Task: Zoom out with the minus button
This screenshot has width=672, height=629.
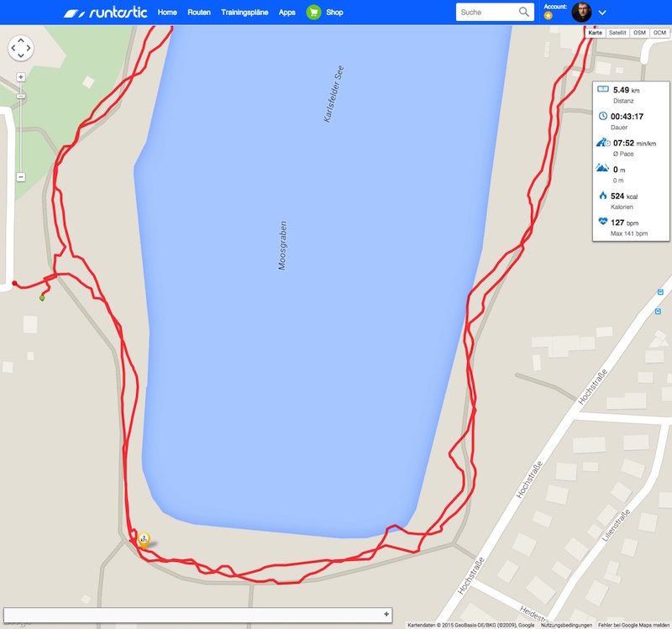Action: [20, 177]
